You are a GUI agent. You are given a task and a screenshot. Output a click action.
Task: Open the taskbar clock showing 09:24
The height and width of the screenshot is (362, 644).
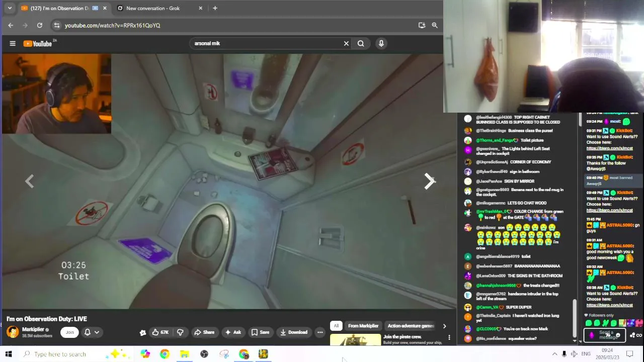coord(608,354)
